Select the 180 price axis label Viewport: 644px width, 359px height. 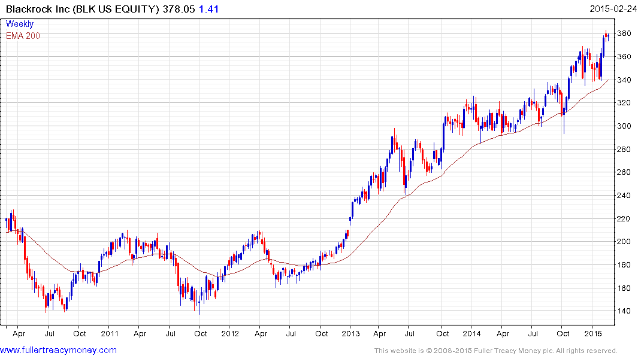click(x=624, y=264)
